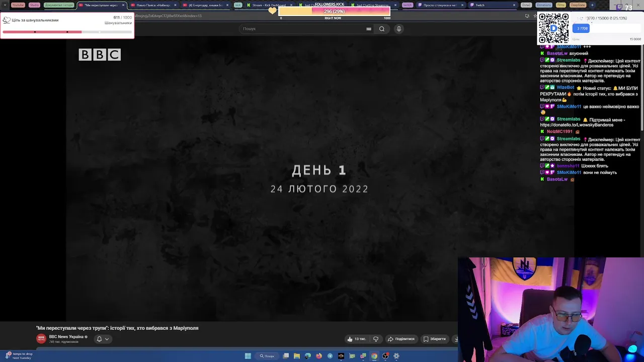
Task: Open the Windows Start menu
Action: click(248, 356)
